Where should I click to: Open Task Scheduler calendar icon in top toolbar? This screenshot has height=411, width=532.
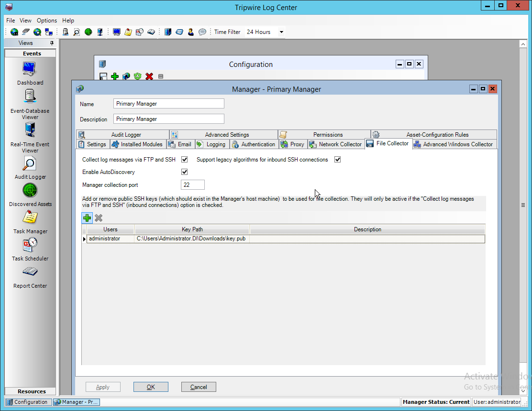139,32
